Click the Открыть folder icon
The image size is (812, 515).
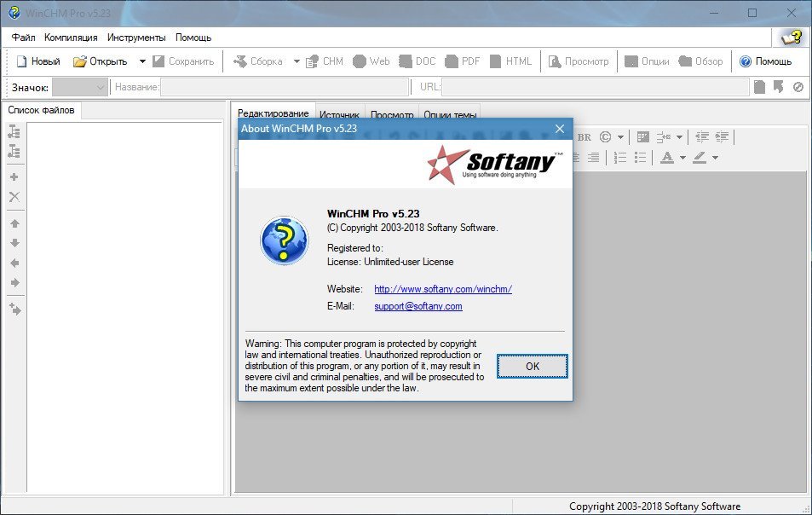[x=80, y=61]
